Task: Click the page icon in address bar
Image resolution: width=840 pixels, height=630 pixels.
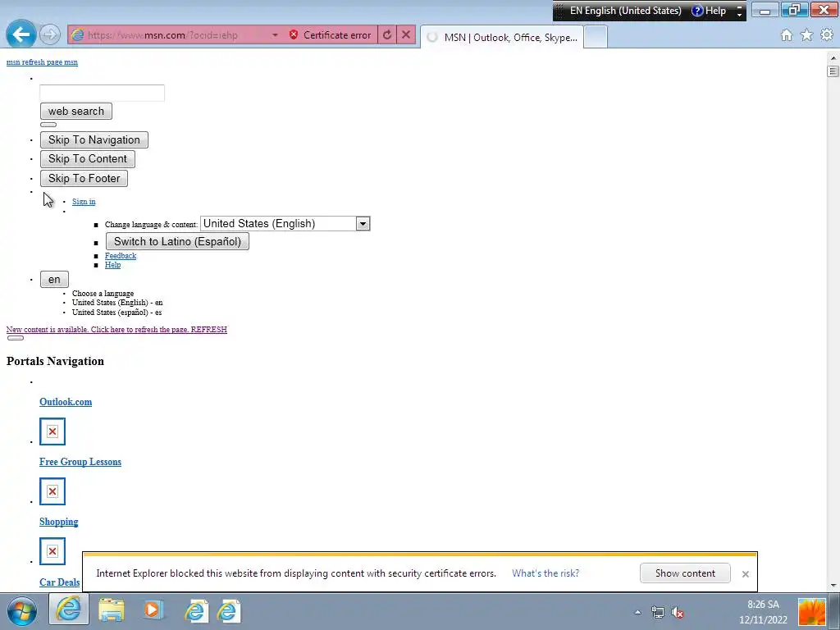Action: pyautogui.click(x=78, y=34)
